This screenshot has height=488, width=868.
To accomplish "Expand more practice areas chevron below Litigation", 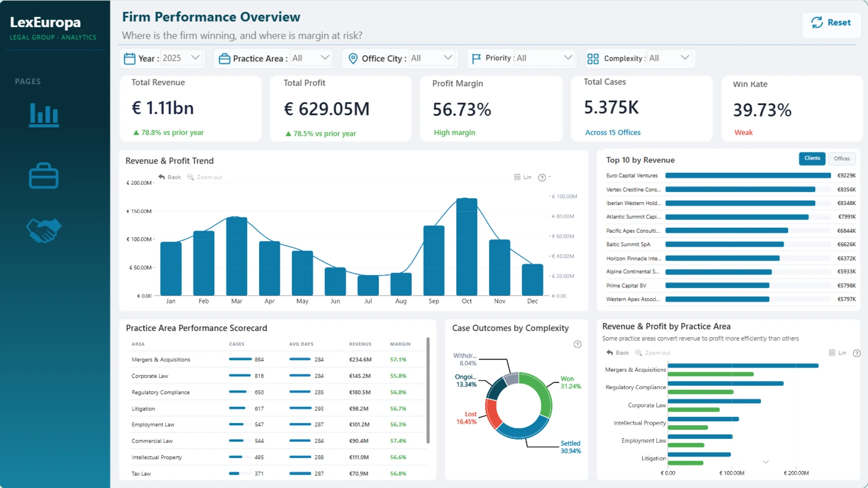I will tap(765, 462).
